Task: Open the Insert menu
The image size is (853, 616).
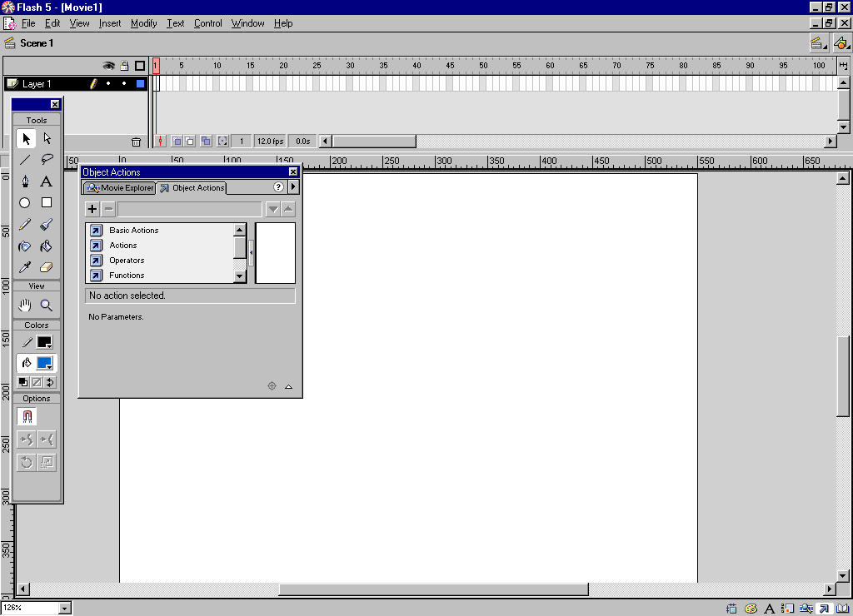Action: coord(110,23)
